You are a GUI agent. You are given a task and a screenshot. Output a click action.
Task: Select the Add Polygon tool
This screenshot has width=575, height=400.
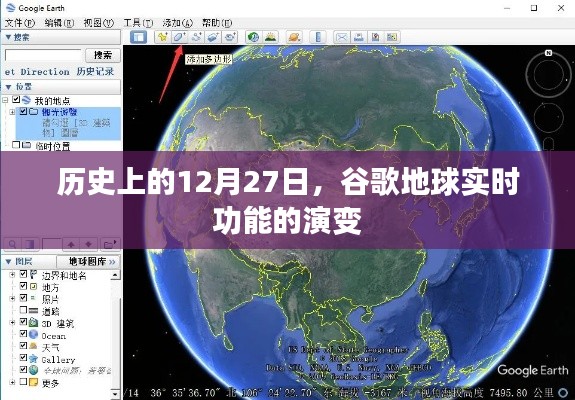(x=179, y=37)
